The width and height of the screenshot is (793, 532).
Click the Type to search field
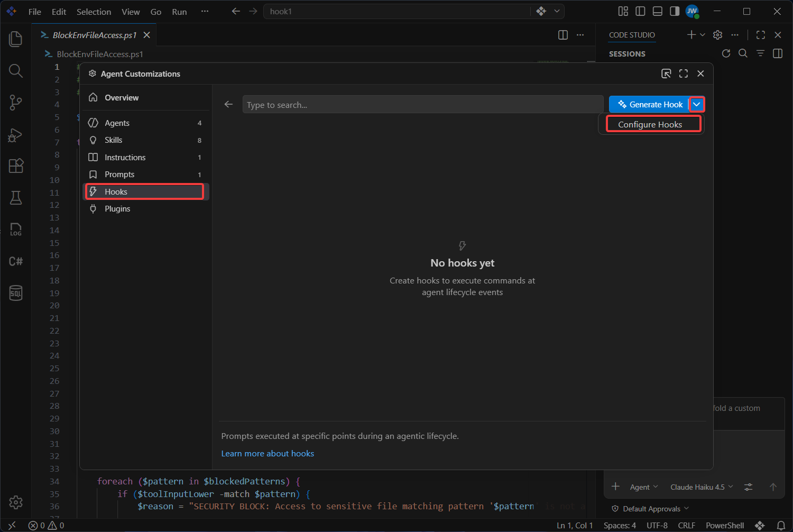click(x=423, y=105)
